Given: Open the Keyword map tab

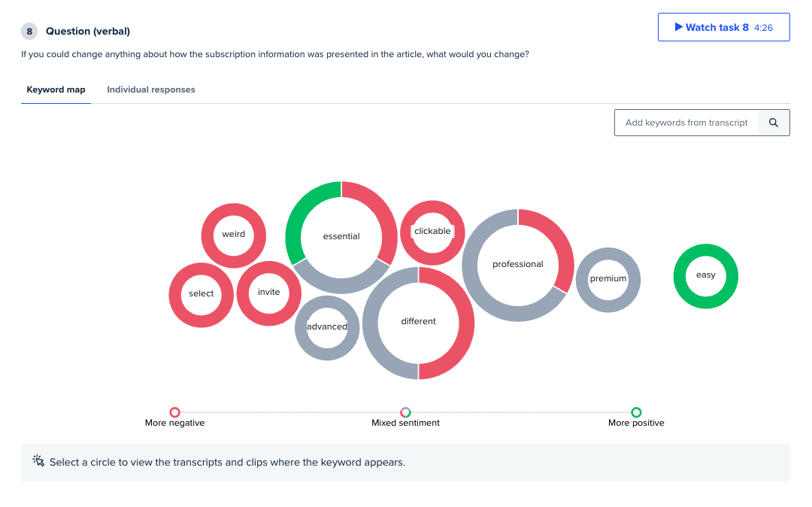Looking at the screenshot, I should click(x=56, y=90).
